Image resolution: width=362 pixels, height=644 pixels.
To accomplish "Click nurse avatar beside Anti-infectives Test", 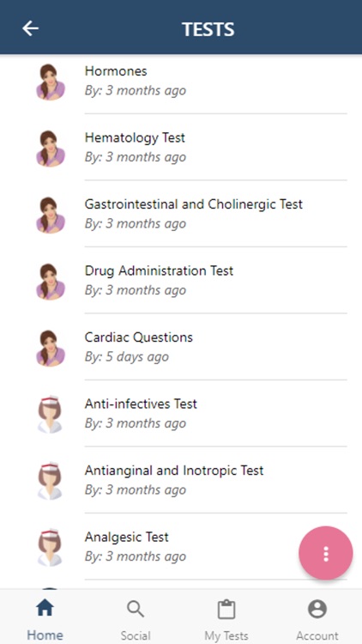I will coord(50,414).
